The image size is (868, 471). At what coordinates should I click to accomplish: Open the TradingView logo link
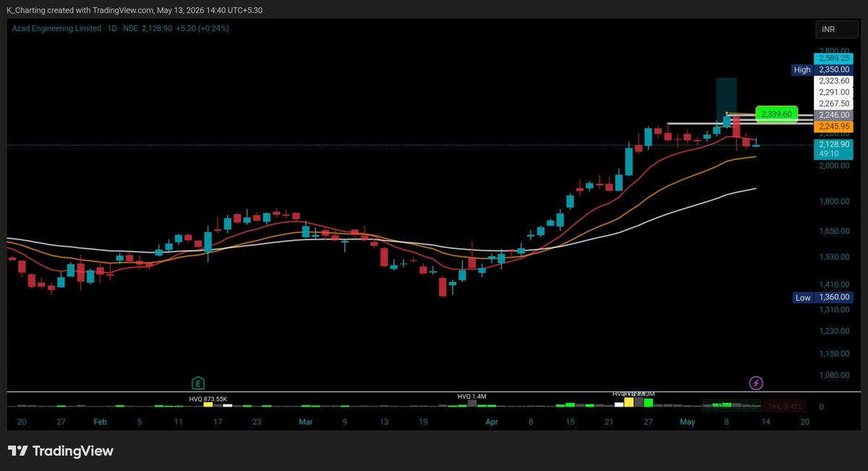tap(60, 451)
